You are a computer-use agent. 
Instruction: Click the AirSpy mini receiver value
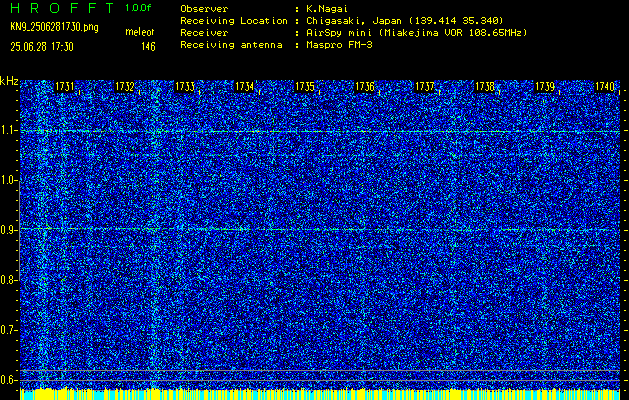pyautogui.click(x=416, y=33)
